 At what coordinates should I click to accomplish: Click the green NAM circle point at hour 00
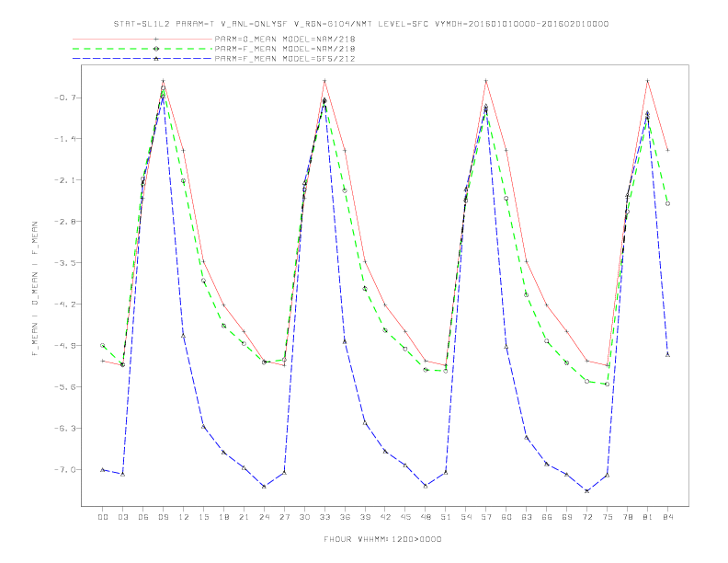(x=103, y=346)
